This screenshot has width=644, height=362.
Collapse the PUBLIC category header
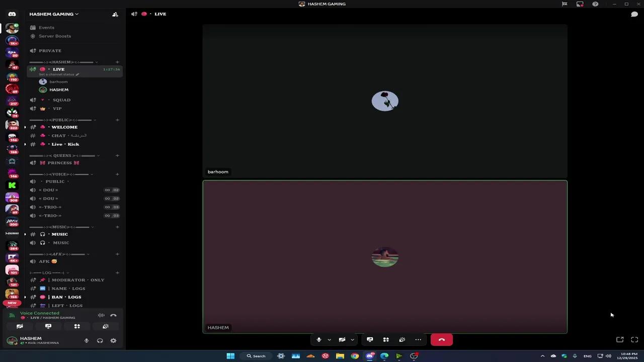[x=62, y=120]
